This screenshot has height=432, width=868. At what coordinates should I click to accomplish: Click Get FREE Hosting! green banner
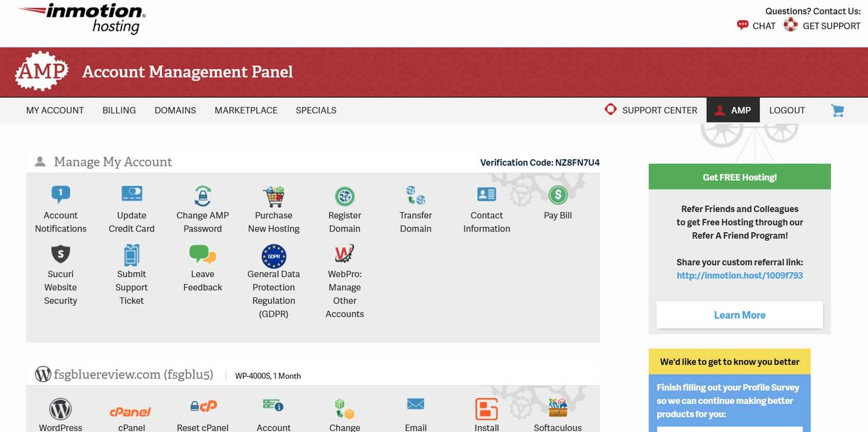click(x=739, y=177)
